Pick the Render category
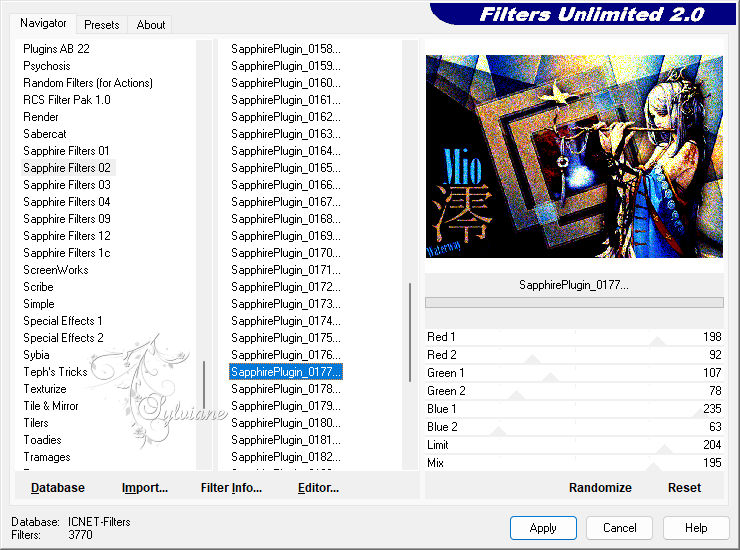 pyautogui.click(x=41, y=117)
